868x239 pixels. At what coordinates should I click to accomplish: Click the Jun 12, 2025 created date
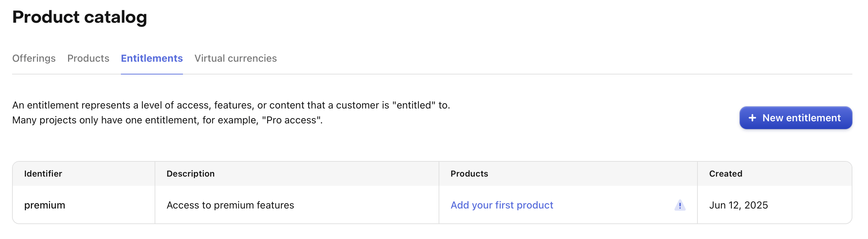(739, 205)
